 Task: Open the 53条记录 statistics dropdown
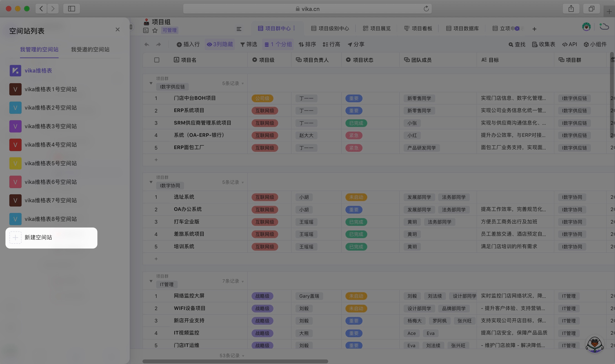click(x=232, y=356)
